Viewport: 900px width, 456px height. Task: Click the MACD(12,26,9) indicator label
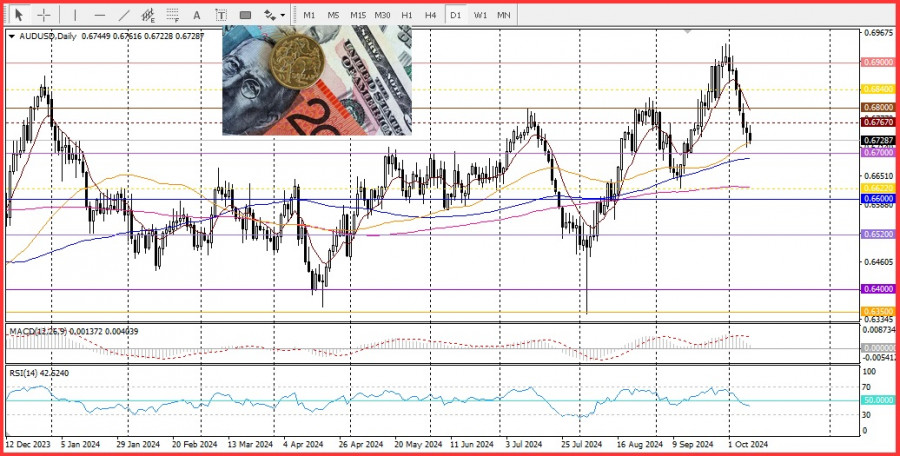38,331
